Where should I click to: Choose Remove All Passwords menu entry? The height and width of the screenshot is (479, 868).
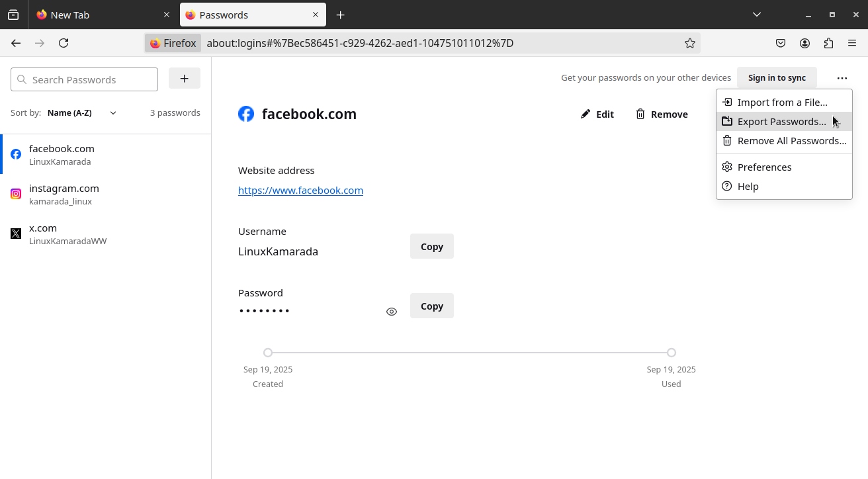pyautogui.click(x=784, y=140)
